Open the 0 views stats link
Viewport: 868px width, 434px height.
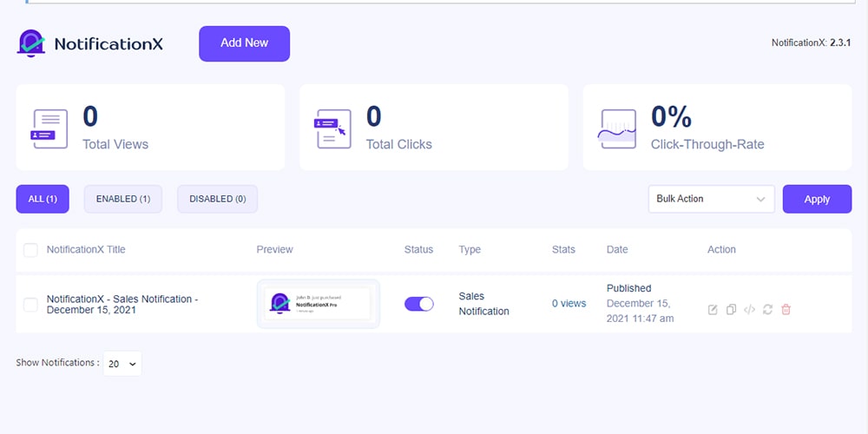(569, 303)
